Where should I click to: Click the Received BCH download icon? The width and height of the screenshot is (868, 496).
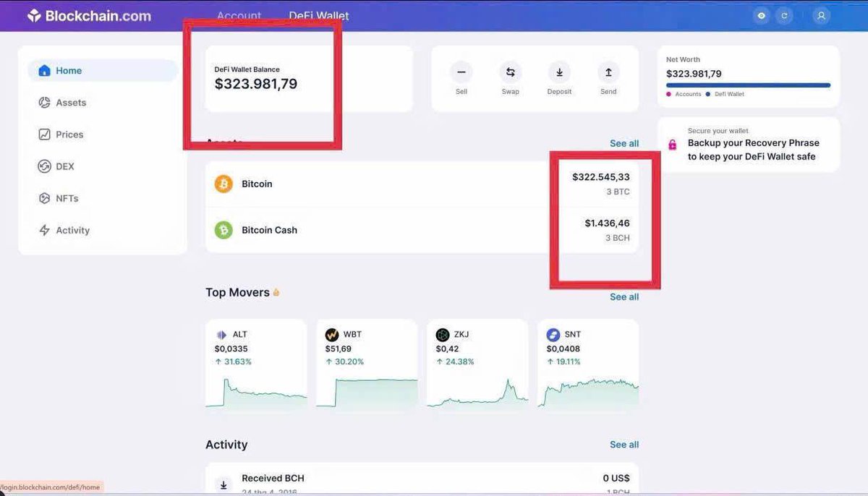[224, 484]
